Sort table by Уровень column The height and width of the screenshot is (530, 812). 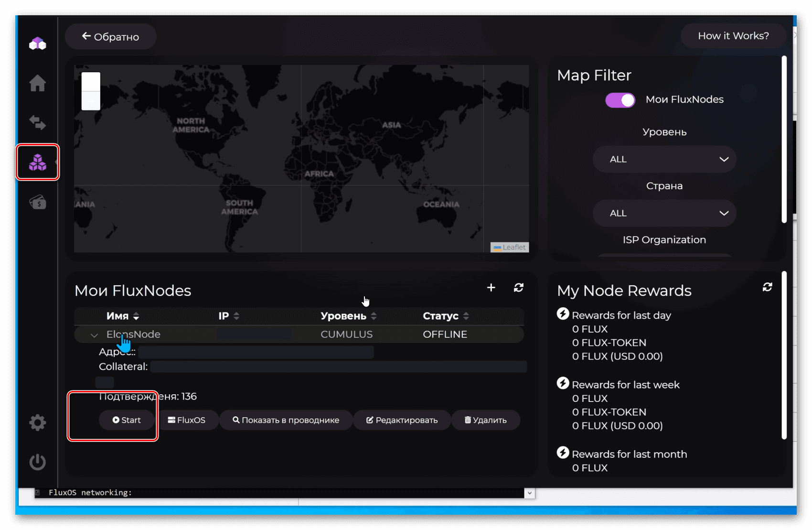click(x=349, y=316)
